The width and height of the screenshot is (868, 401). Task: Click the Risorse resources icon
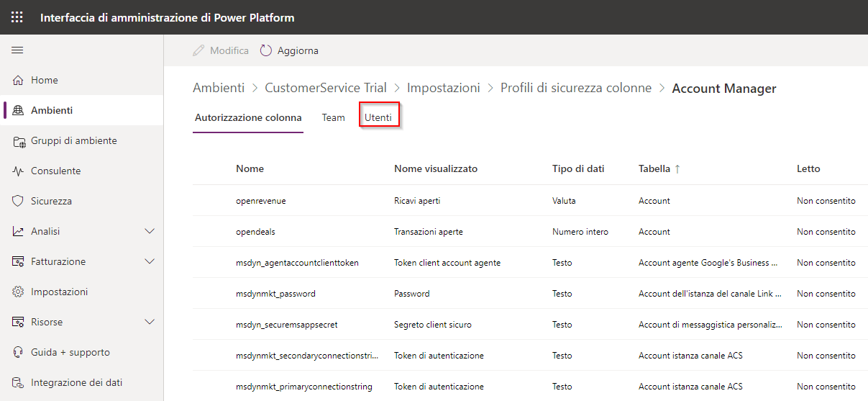coord(18,322)
